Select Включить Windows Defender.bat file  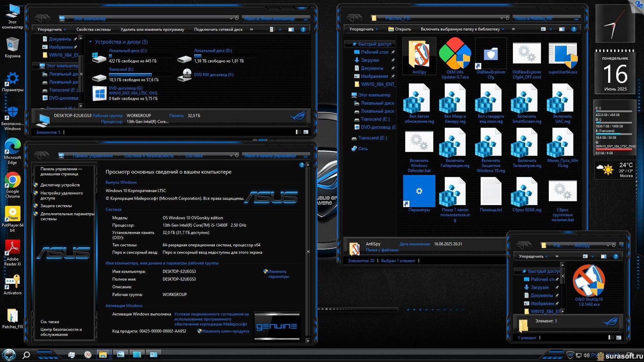(x=419, y=152)
